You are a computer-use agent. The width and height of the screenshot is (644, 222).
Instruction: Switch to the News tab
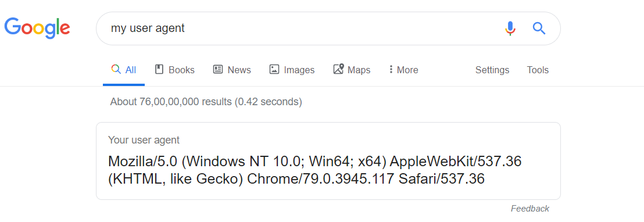[232, 70]
